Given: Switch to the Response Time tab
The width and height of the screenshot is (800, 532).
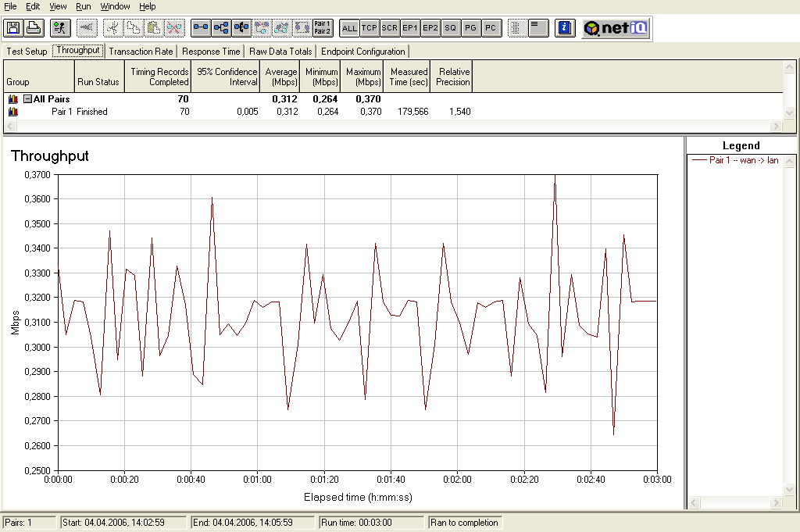Looking at the screenshot, I should pos(211,52).
